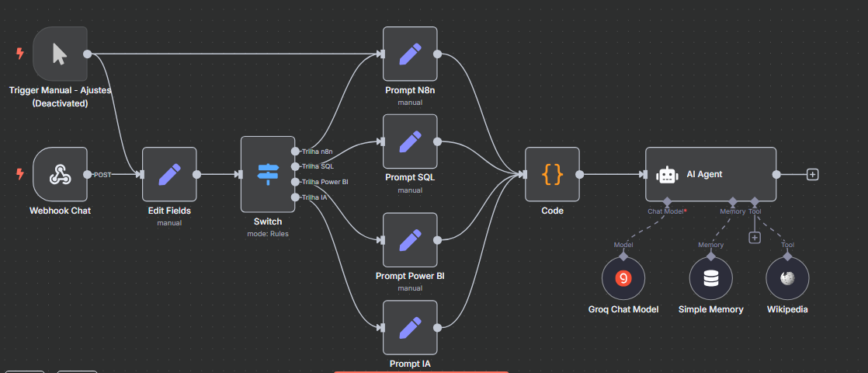
Task: Click the Trilha Power BI output connector
Action: tap(295, 182)
